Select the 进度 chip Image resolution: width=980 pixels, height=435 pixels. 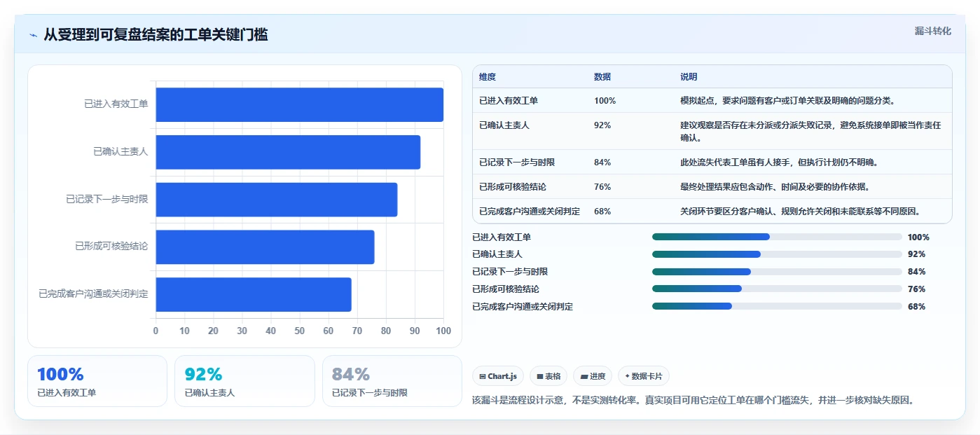click(x=593, y=376)
